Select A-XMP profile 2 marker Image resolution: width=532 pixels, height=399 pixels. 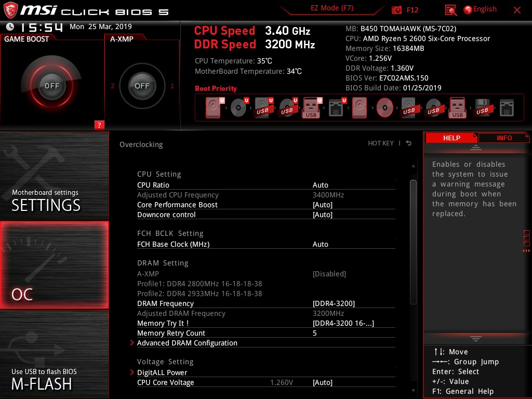coord(112,86)
